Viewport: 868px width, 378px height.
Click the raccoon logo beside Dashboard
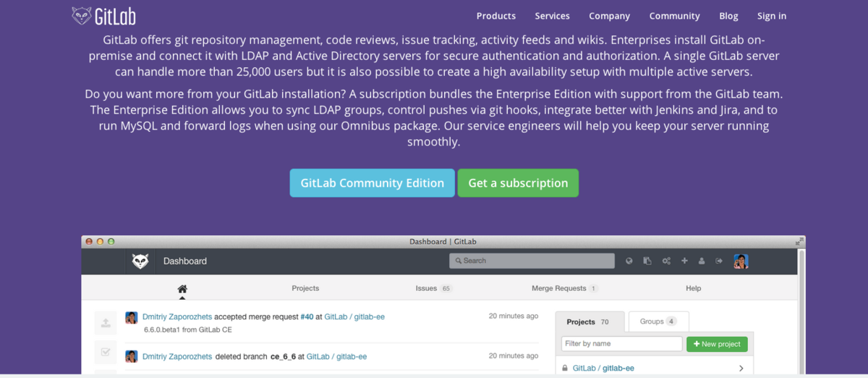coord(140,261)
